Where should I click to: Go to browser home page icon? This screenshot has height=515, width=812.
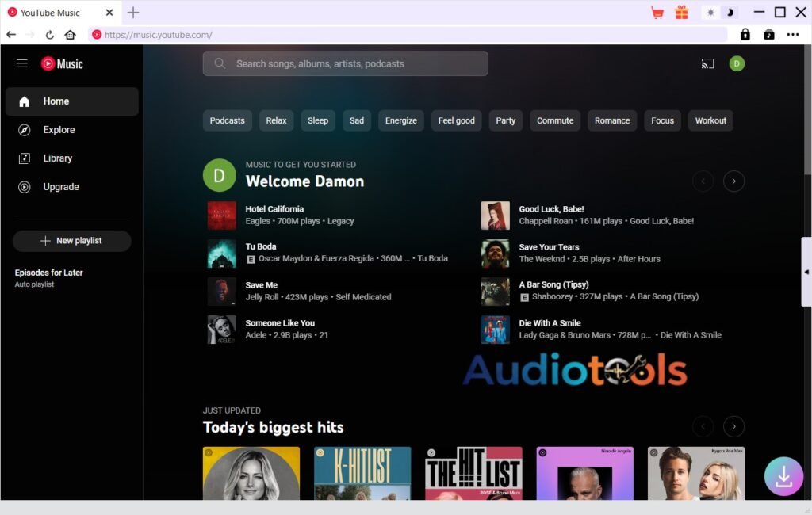coord(70,35)
